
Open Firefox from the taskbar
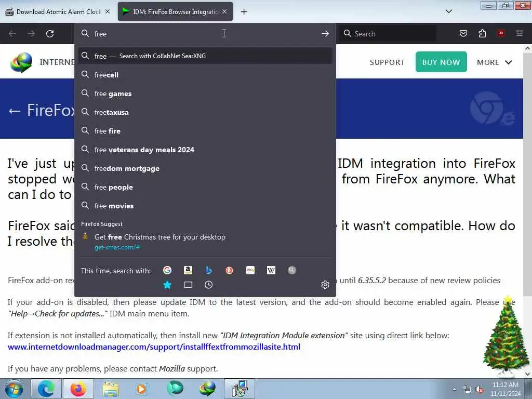pyautogui.click(x=78, y=389)
